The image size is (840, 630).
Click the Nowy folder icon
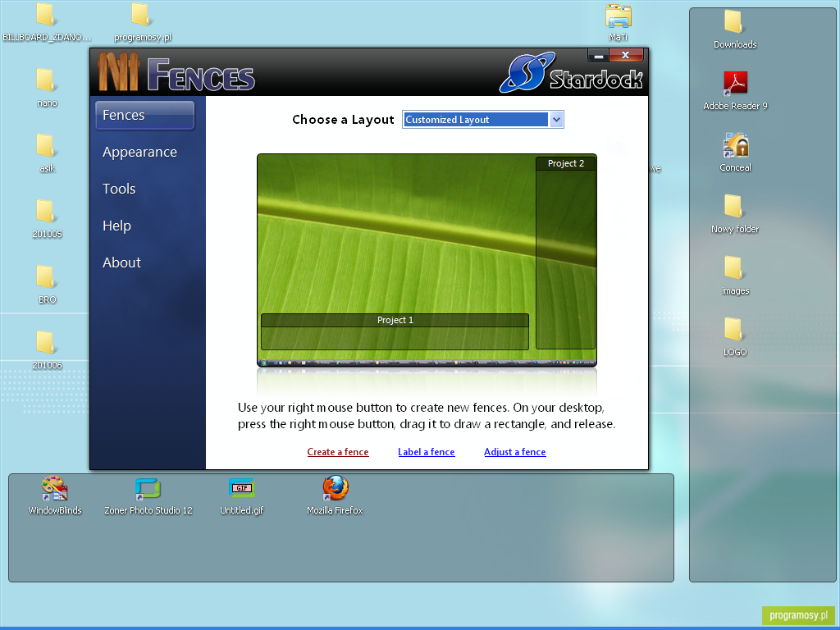(734, 207)
